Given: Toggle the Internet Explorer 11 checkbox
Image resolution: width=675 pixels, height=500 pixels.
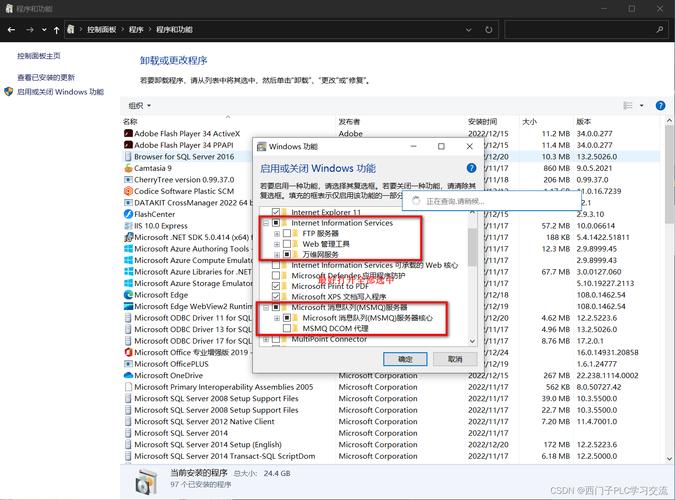Looking at the screenshot, I should (x=276, y=212).
